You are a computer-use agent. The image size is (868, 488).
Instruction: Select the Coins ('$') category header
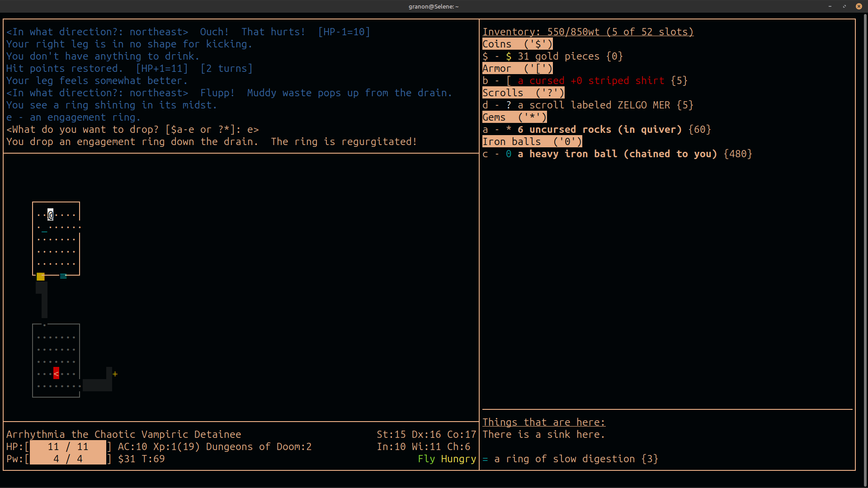pos(518,44)
